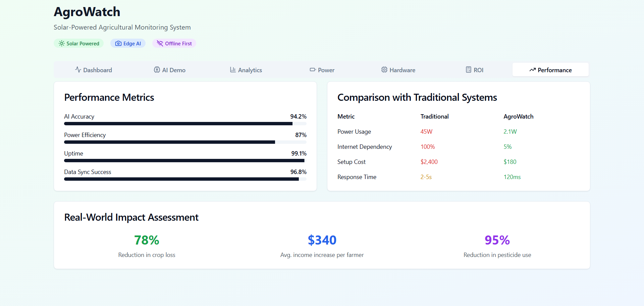Click the Response Time row label
This screenshot has width=644, height=306.
357,177
